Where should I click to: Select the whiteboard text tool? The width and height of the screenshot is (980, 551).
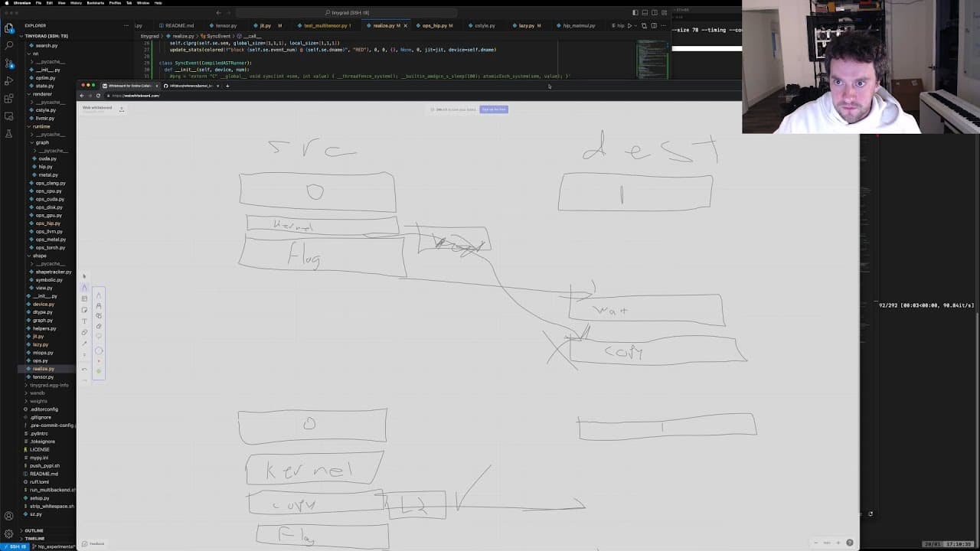84,321
